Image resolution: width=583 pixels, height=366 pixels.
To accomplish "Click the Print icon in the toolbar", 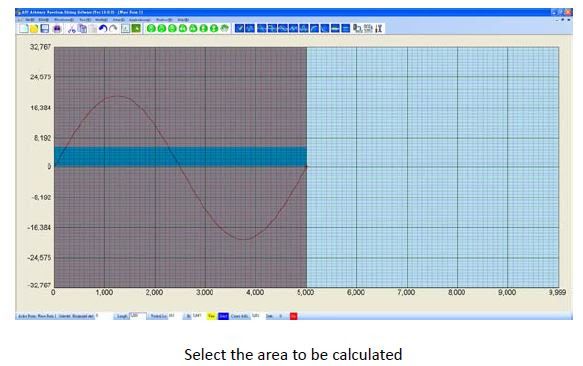I will [x=57, y=29].
